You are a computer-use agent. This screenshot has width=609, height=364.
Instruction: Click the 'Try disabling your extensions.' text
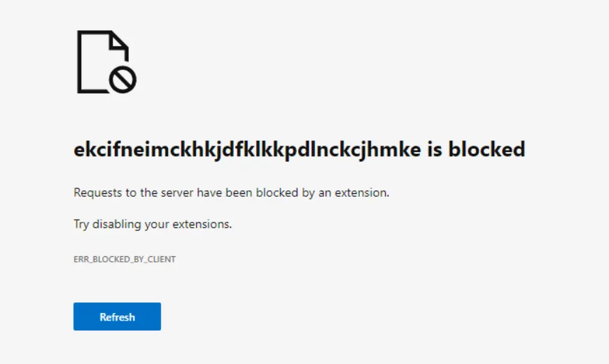tap(153, 225)
